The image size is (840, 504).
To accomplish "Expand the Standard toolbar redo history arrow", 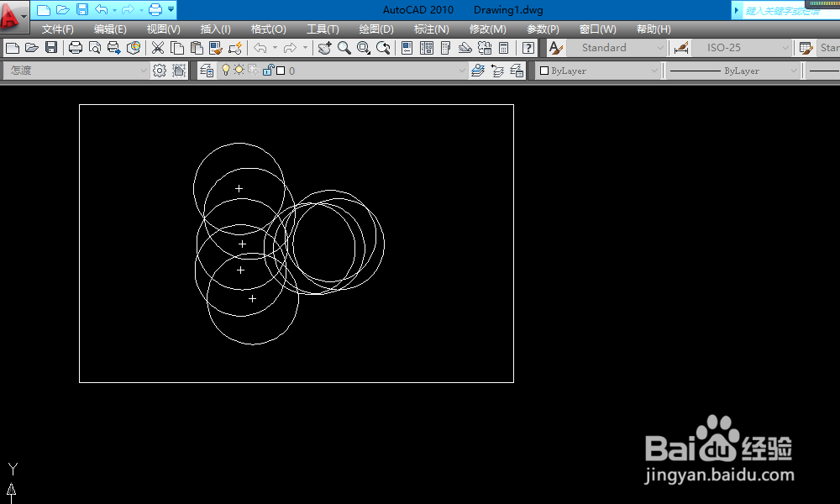I will (x=306, y=48).
